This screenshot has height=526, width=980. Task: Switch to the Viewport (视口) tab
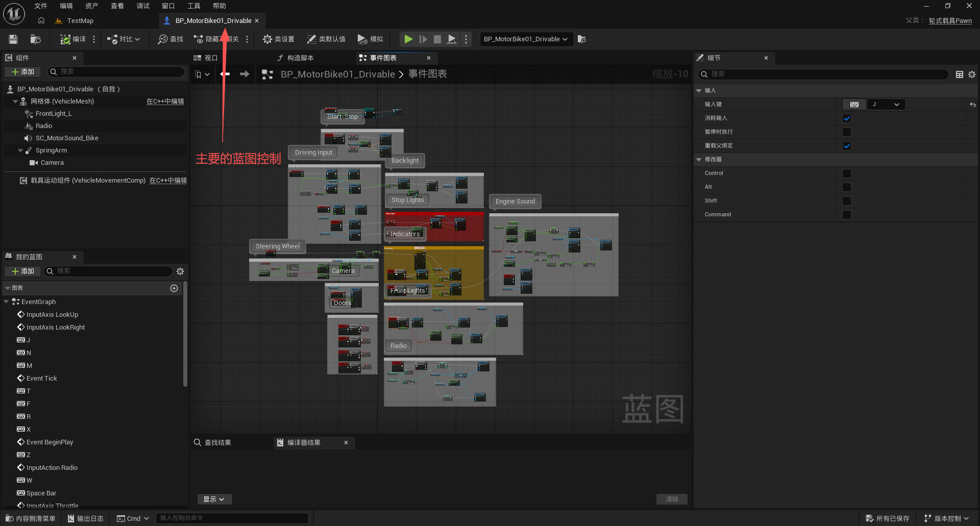206,58
